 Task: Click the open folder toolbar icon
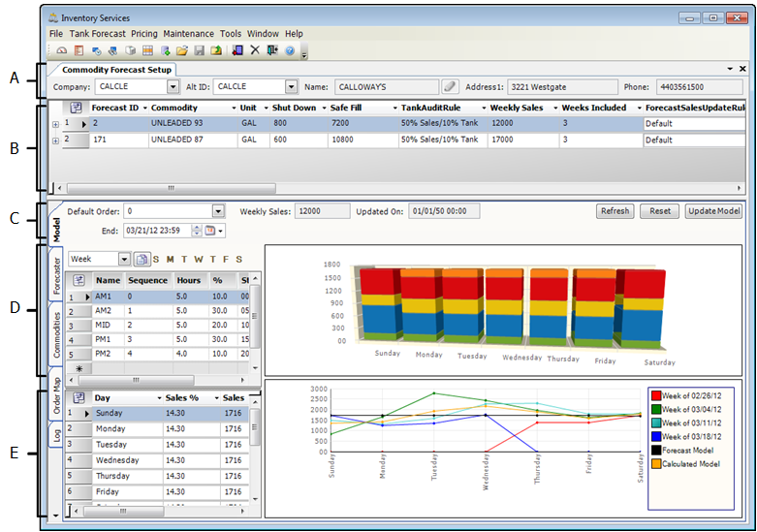coord(181,49)
